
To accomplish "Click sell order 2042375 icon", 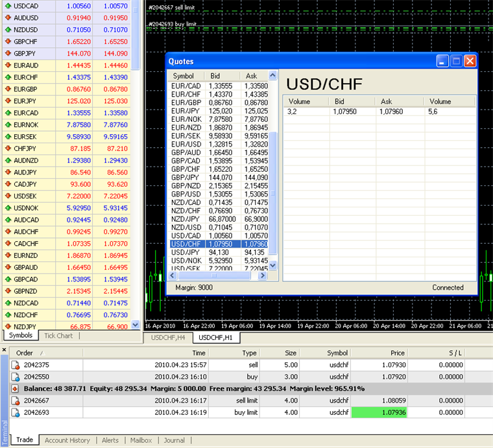I will pyautogui.click(x=16, y=365).
